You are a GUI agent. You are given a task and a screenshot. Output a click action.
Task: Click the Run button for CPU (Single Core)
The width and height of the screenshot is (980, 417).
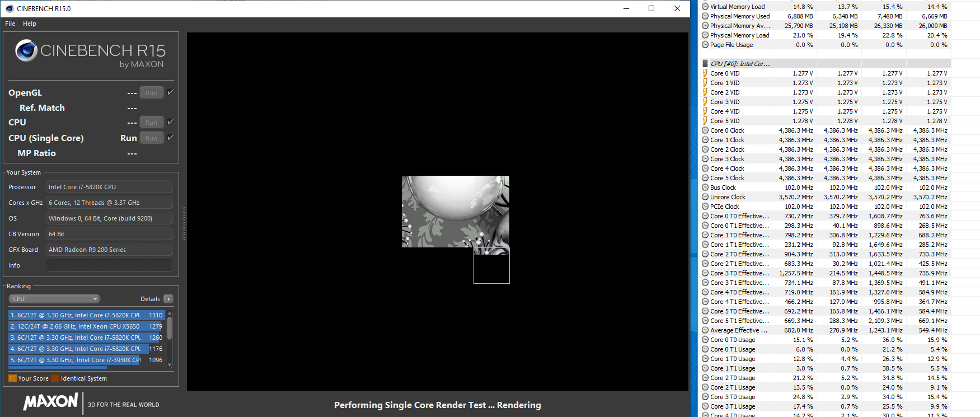(152, 138)
